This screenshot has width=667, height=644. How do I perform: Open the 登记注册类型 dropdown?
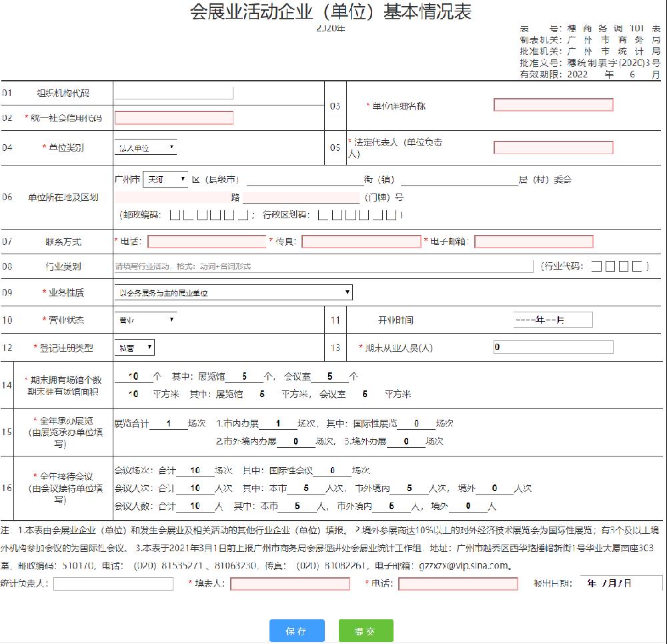[135, 347]
